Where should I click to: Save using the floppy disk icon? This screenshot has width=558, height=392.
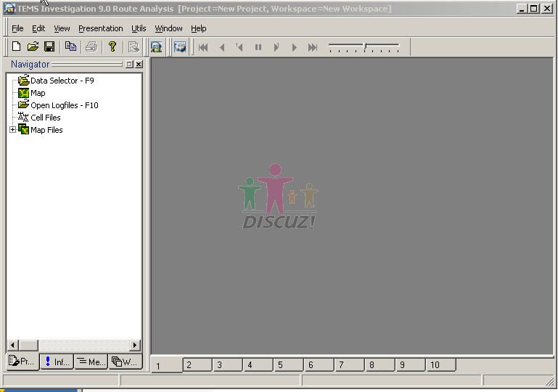click(49, 47)
